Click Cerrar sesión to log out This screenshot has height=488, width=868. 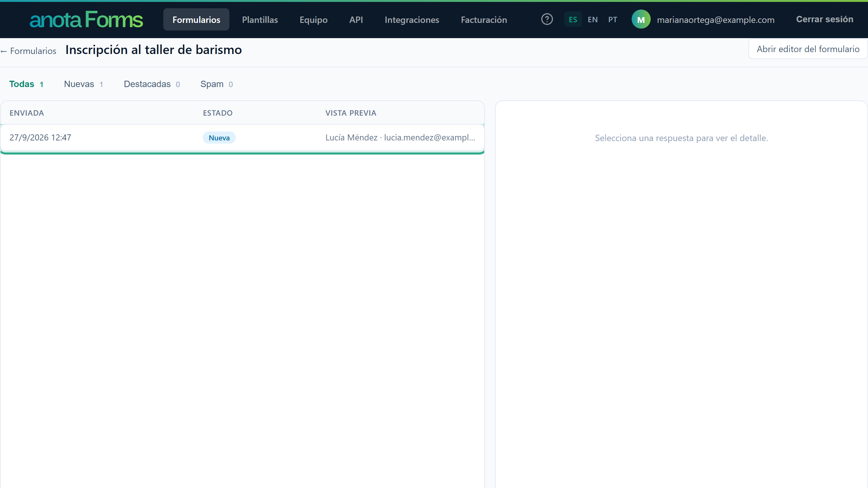824,19
